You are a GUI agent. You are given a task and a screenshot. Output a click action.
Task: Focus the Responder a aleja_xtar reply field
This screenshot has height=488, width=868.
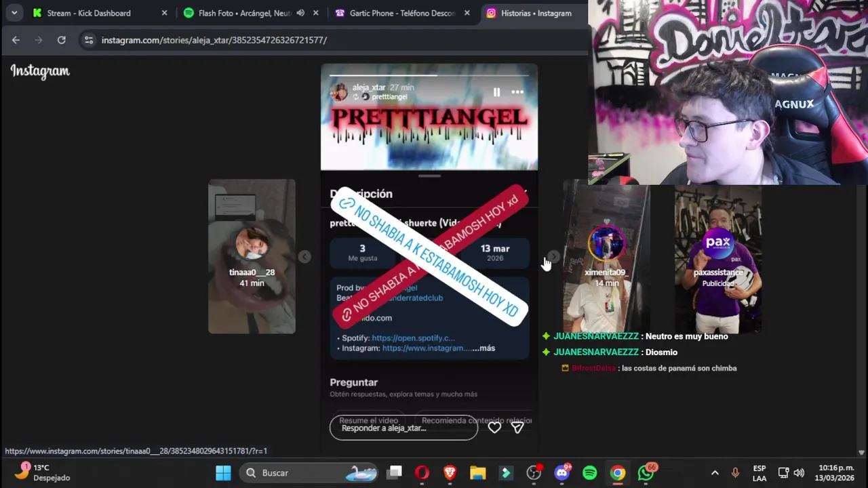(x=403, y=428)
